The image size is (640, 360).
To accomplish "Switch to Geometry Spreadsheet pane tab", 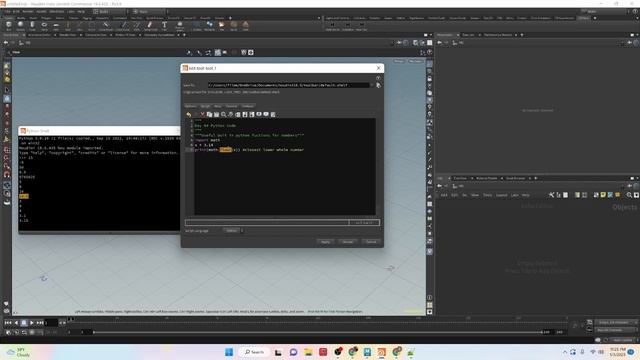I will [159, 35].
